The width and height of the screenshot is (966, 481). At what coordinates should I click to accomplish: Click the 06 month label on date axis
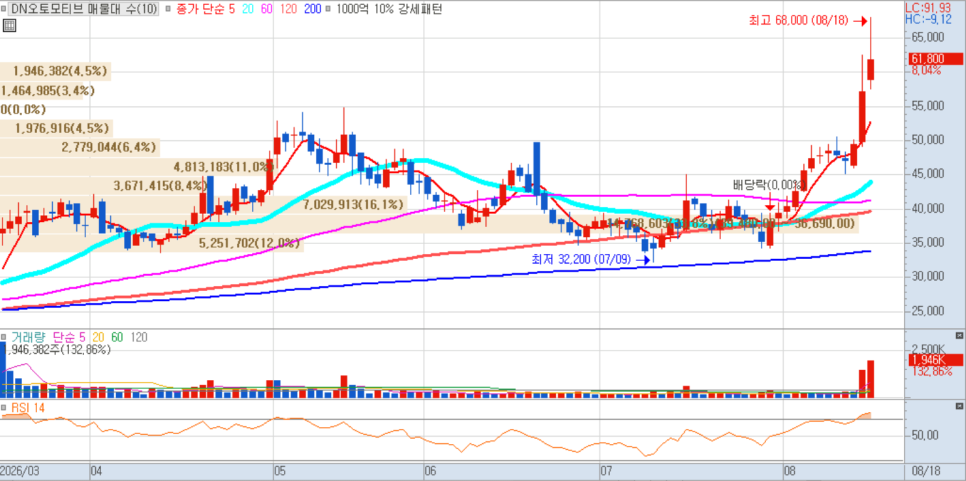(x=431, y=473)
